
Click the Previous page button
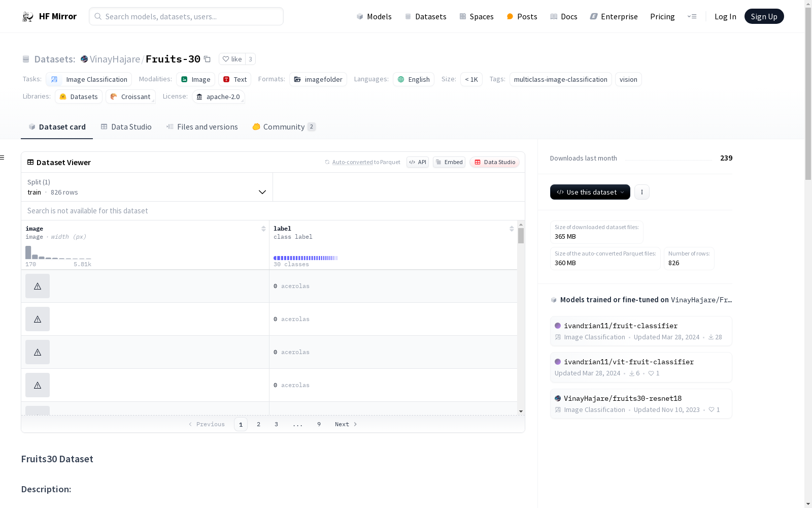click(207, 424)
